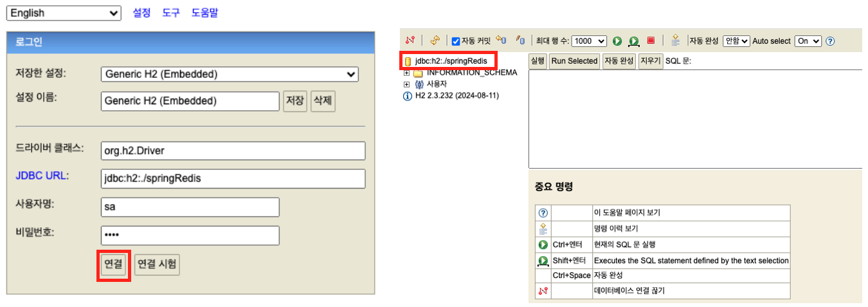
Task: Click the 드라이버 클래스 input field
Action: point(233,151)
